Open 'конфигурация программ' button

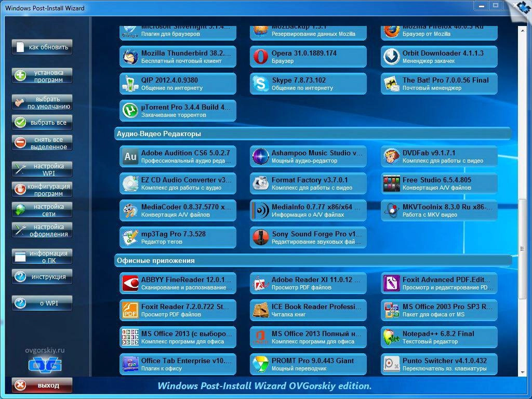click(x=42, y=190)
